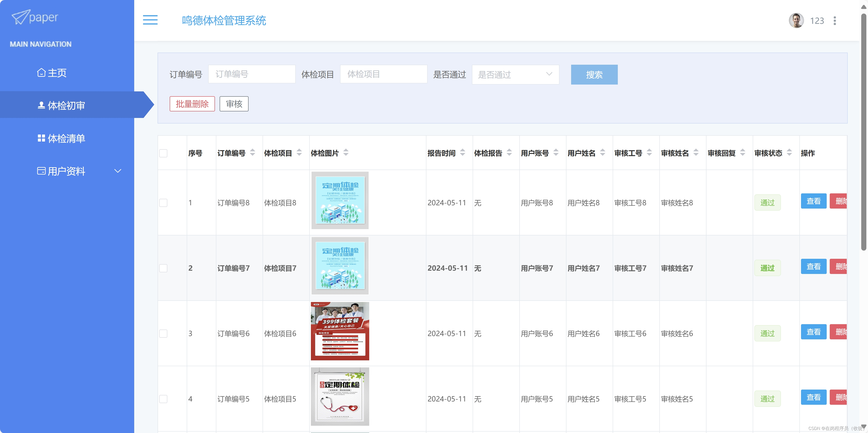Open 体检清单 sidebar item

(61, 138)
